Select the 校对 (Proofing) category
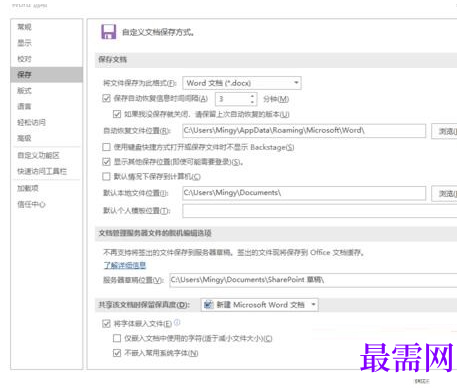Image resolution: width=472 pixels, height=389 pixels. 24,59
